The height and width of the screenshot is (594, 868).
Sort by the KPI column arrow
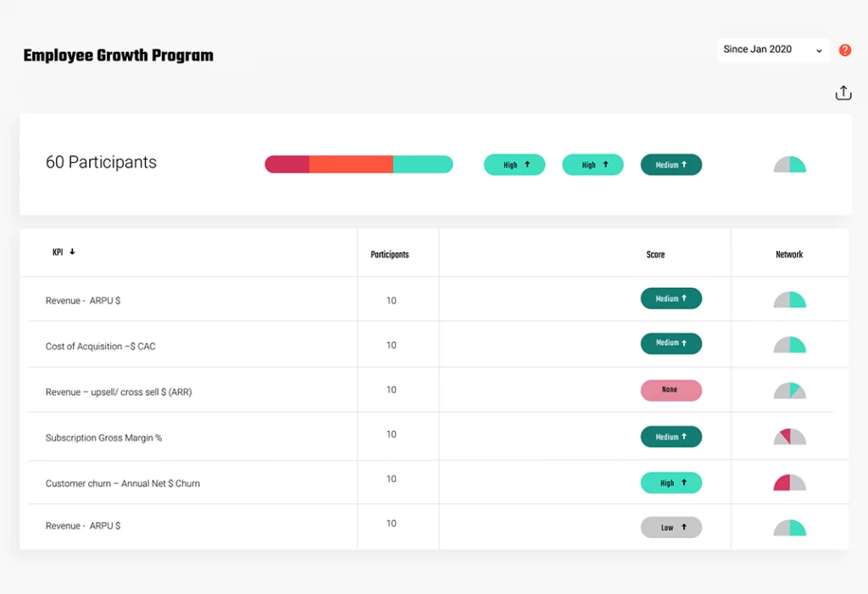click(x=72, y=252)
